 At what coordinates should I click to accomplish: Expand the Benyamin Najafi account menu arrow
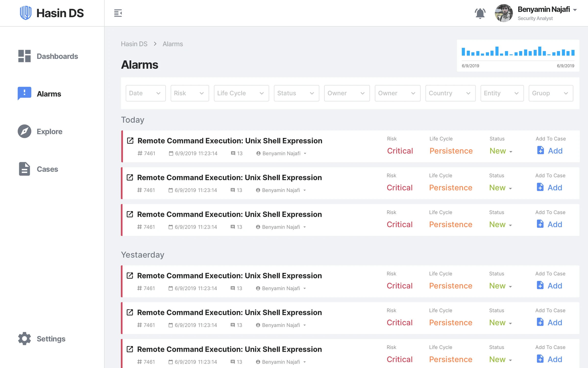click(575, 10)
